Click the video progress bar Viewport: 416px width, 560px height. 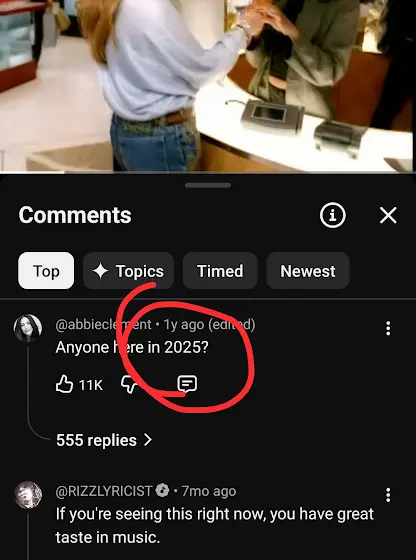click(x=208, y=172)
